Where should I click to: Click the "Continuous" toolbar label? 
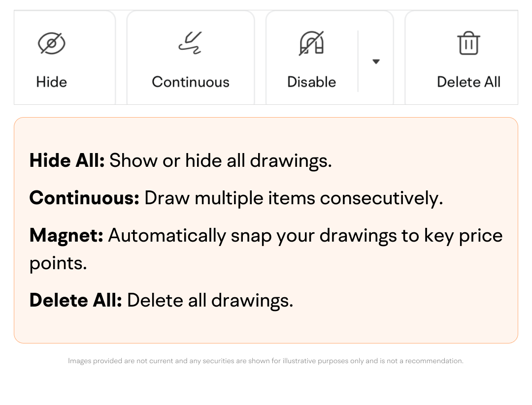click(x=191, y=82)
